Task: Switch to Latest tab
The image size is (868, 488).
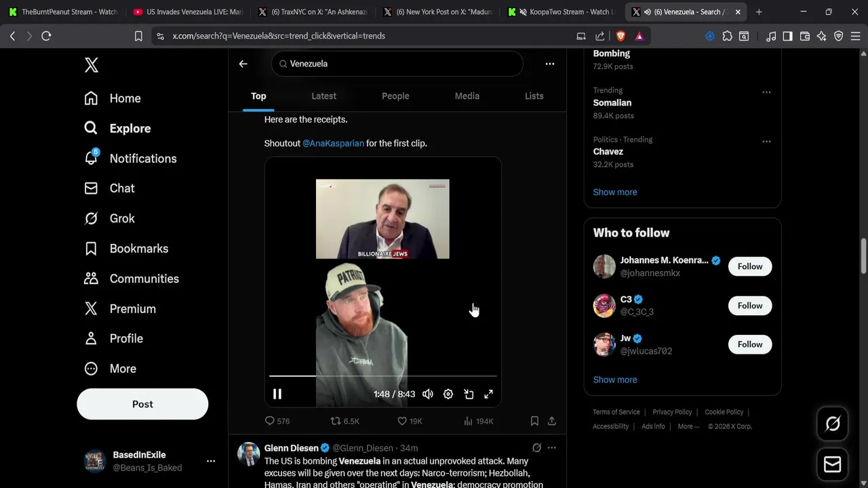Action: click(323, 96)
